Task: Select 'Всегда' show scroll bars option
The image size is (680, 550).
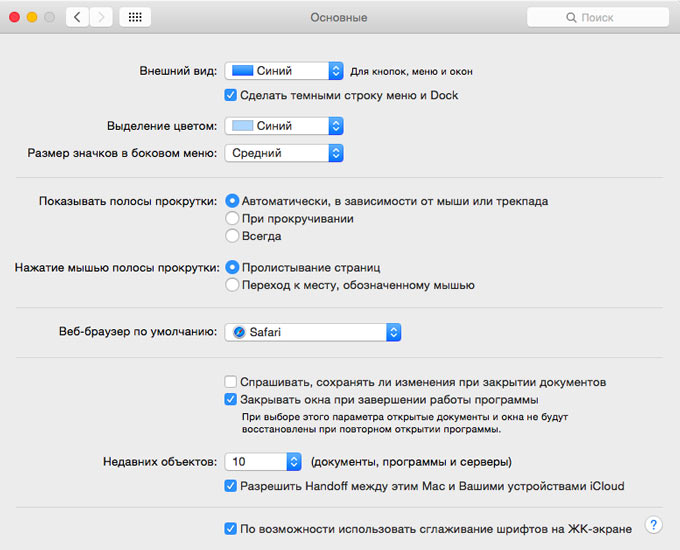Action: pyautogui.click(x=232, y=236)
